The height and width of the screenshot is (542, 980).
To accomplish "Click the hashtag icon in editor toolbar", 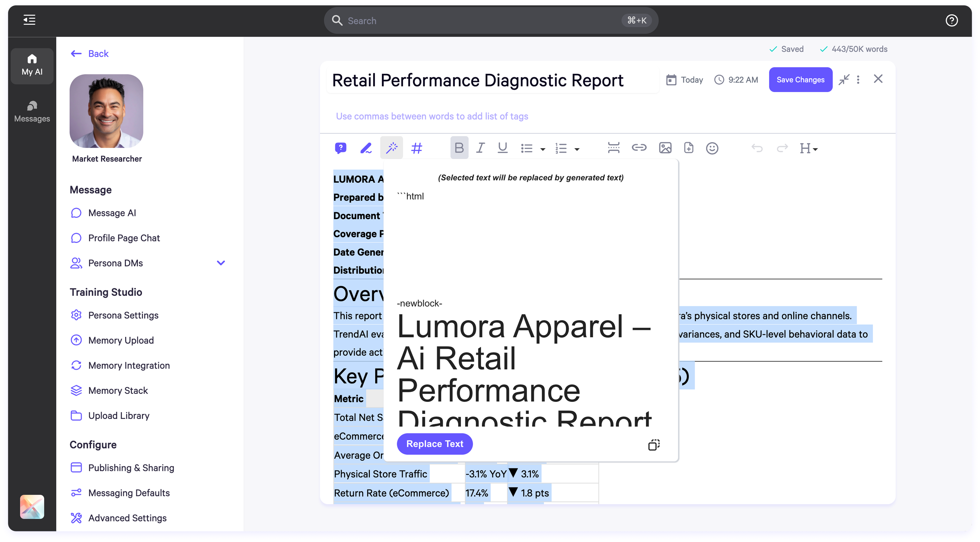I will point(417,148).
